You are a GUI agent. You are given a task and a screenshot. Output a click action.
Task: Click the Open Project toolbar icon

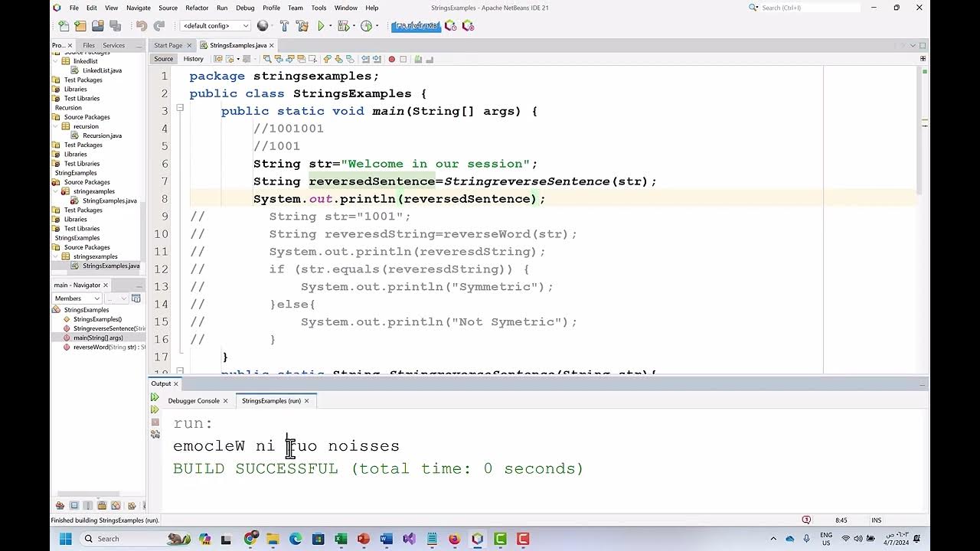[98, 26]
